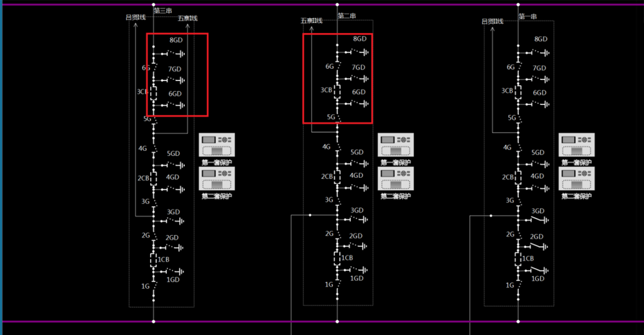Open the 第二套保护 device in 第一串
Viewport: 644px width, 335px height.
point(576,179)
